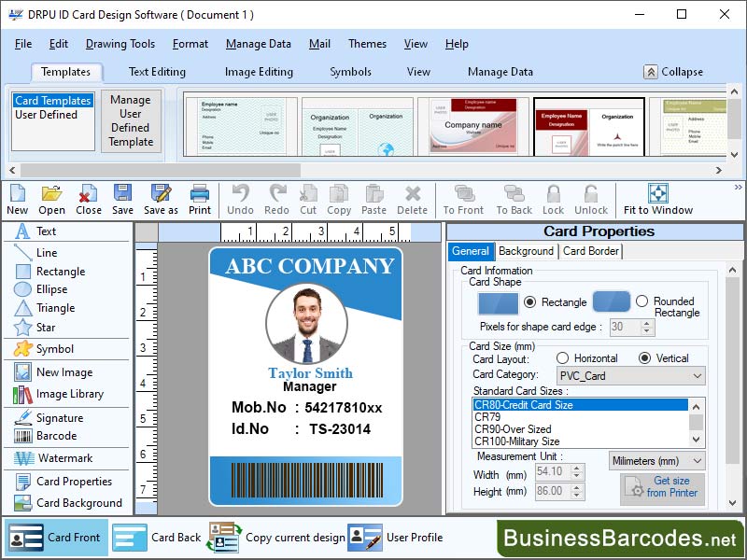Bring object forward with To Front icon
Image resolution: width=747 pixels, height=560 pixels.
tap(463, 200)
